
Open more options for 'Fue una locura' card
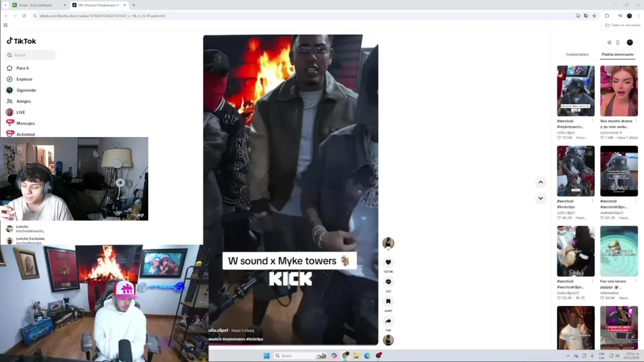(x=635, y=281)
